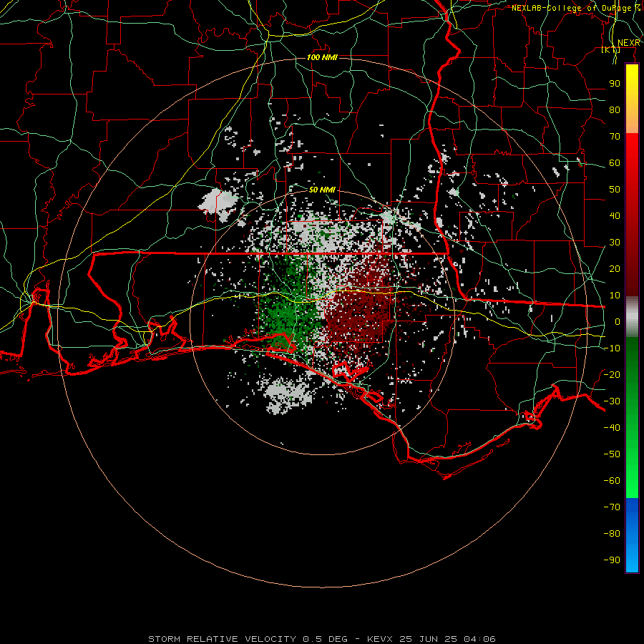Click the gray zero segment of velocity scale
Viewport: 644px width, 644px height.
(632, 316)
